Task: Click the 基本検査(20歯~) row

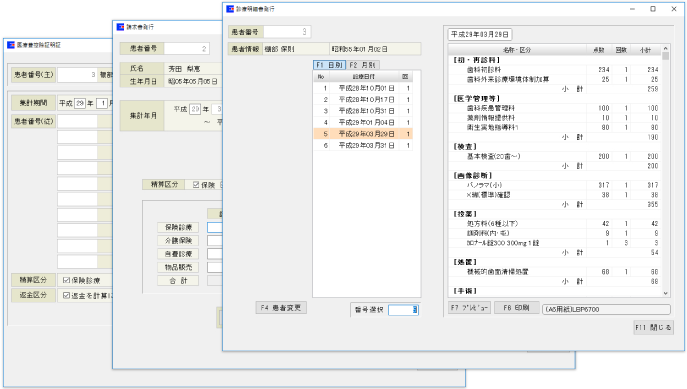Action: coord(555,156)
